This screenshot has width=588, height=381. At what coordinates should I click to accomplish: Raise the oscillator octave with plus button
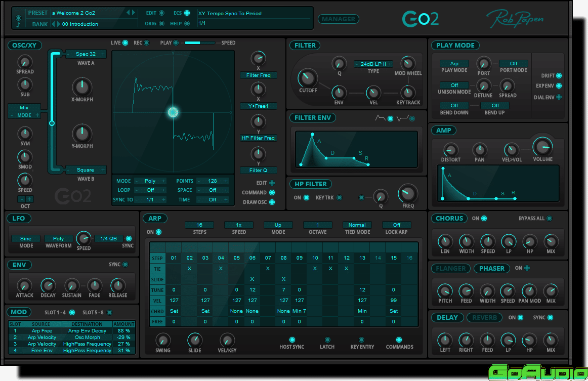29,199
